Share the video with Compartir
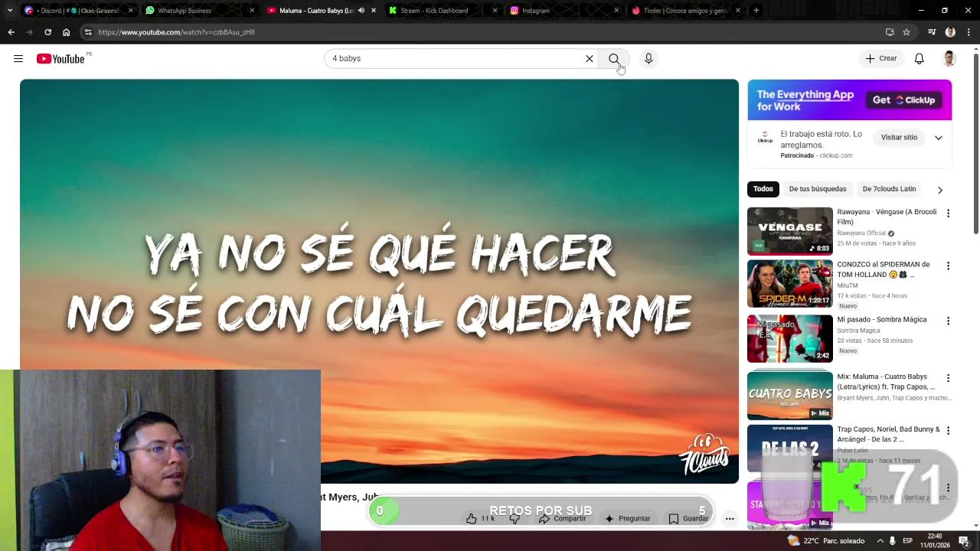This screenshot has height=551, width=980. (x=562, y=519)
